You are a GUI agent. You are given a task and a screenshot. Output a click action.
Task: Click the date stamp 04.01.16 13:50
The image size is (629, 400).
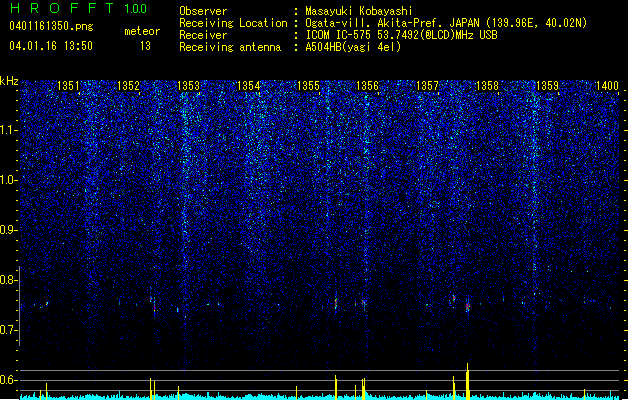(x=51, y=46)
